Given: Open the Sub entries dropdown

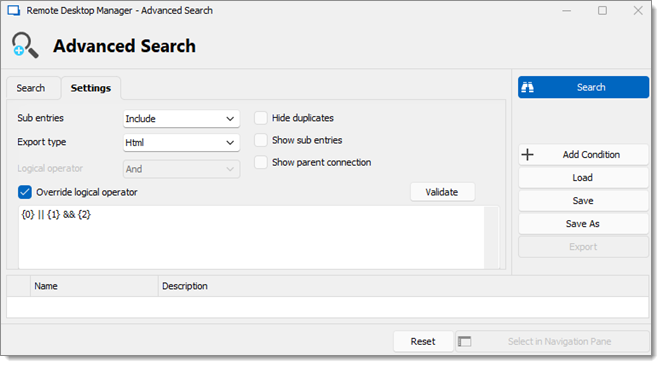Looking at the screenshot, I should pyautogui.click(x=182, y=119).
